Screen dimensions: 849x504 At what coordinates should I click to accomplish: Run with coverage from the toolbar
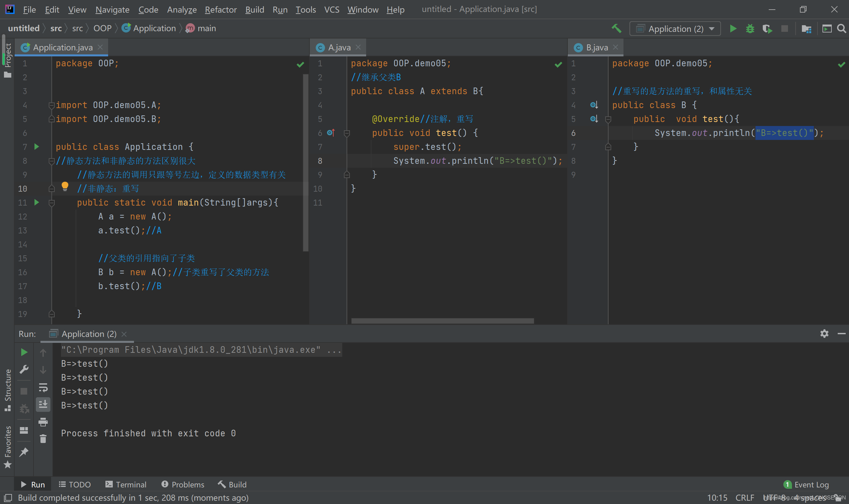767,29
